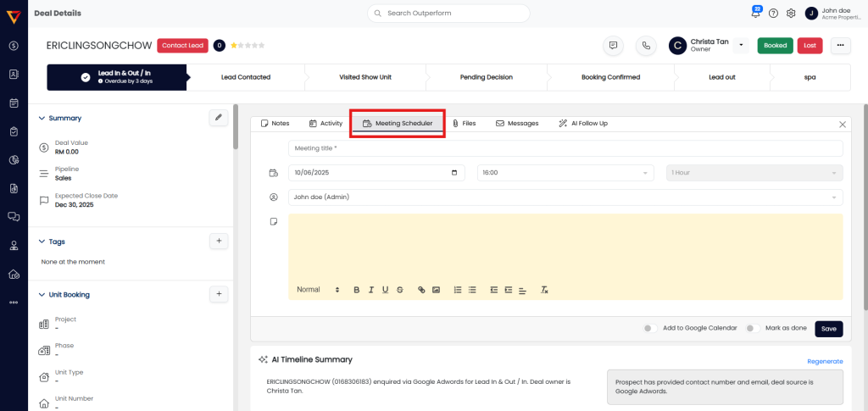This screenshot has width=868, height=411.
Task: Open the notifications bell
Action: [x=755, y=14]
